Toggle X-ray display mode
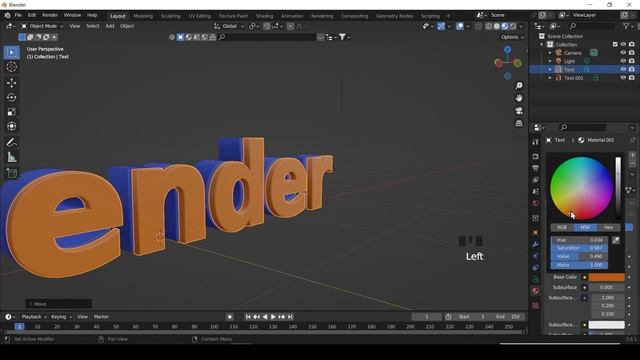 [478, 26]
